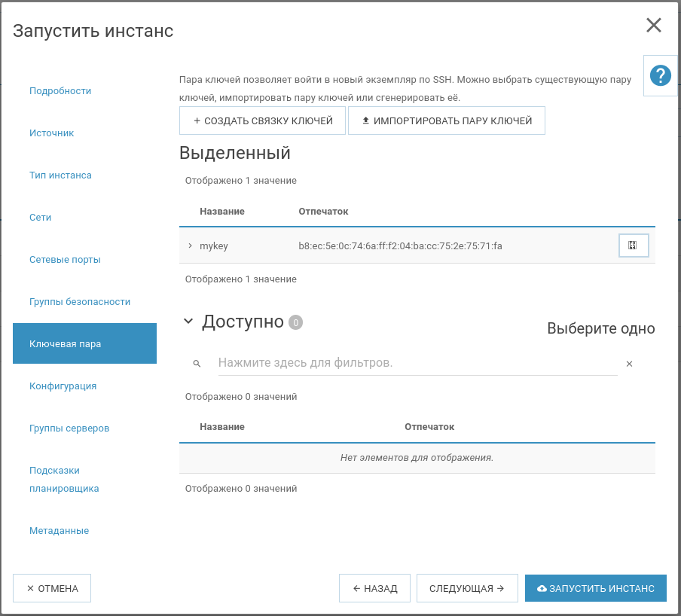Switch to the Конфигурация tab

pos(63,386)
